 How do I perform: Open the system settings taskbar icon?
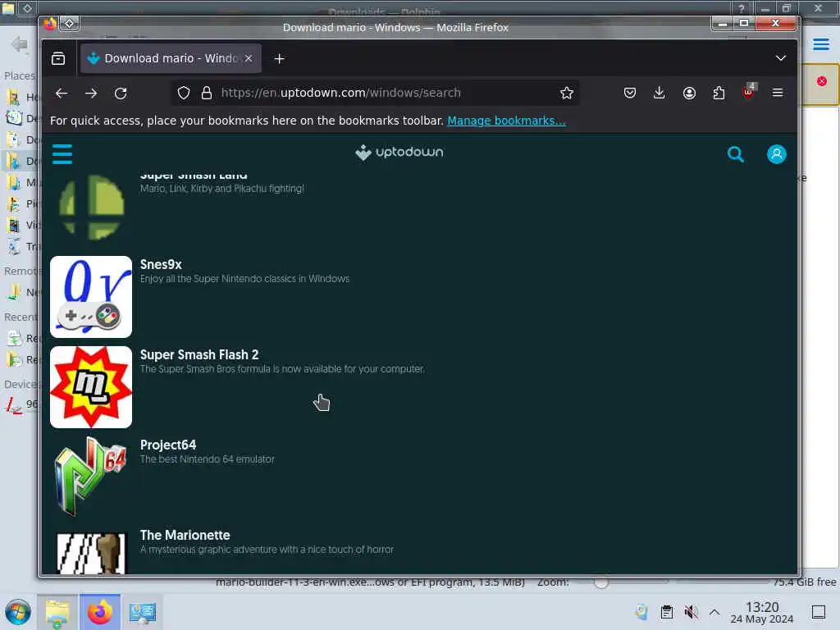(x=143, y=612)
